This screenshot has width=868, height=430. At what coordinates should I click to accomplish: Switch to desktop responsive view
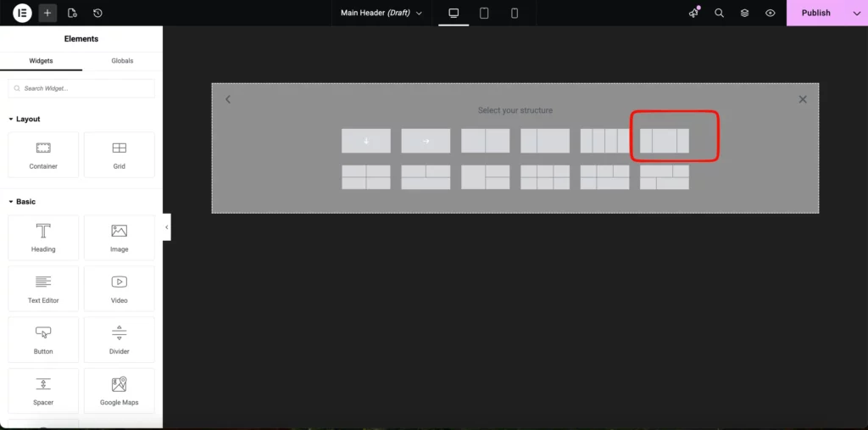tap(453, 13)
